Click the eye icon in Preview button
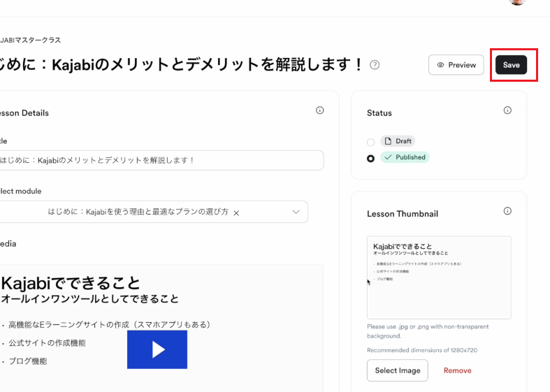 440,65
